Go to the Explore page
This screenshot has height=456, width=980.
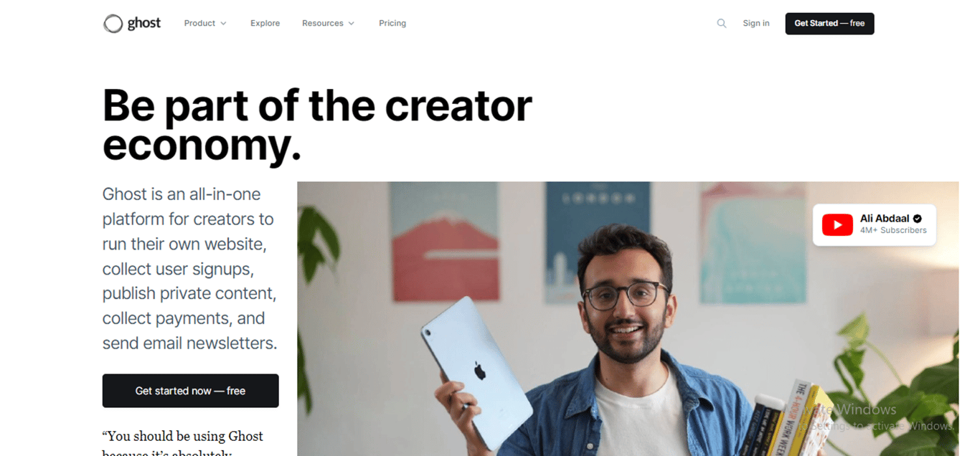pyautogui.click(x=265, y=24)
